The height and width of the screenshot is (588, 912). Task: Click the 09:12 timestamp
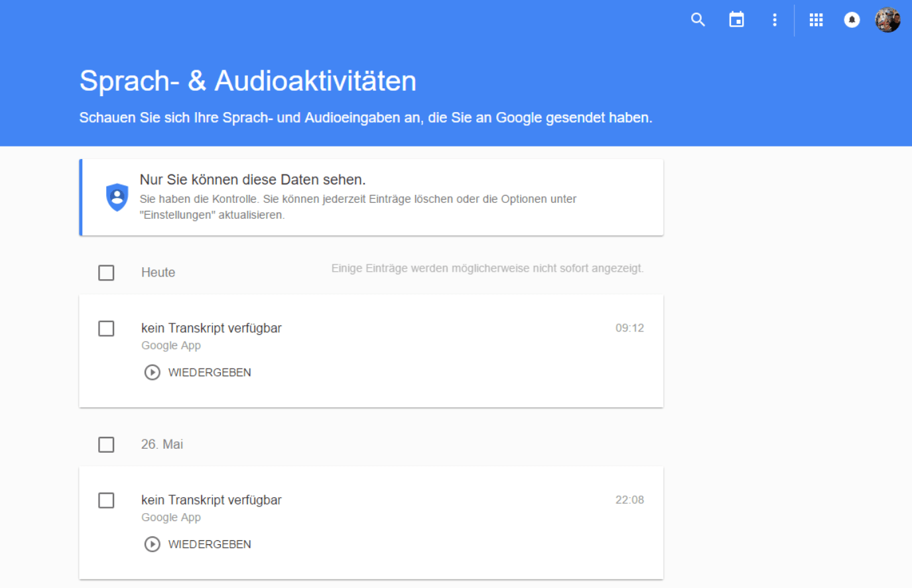click(629, 328)
